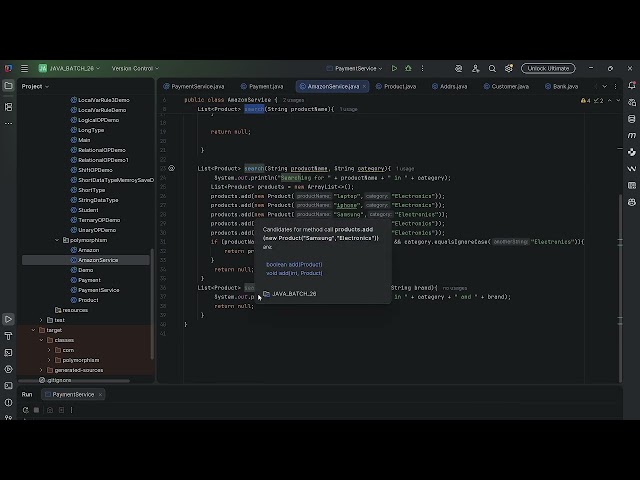
Task: Choose void add(int, Product) candidate
Action: tap(294, 273)
